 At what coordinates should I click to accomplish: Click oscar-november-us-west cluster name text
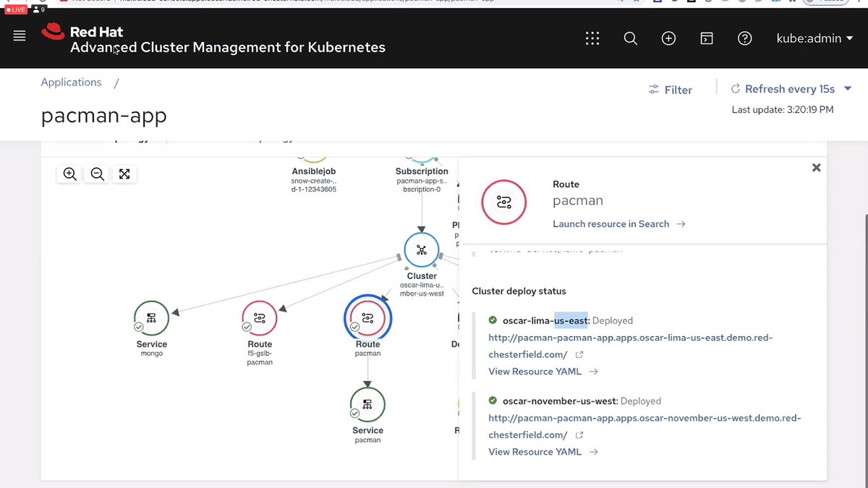point(560,401)
